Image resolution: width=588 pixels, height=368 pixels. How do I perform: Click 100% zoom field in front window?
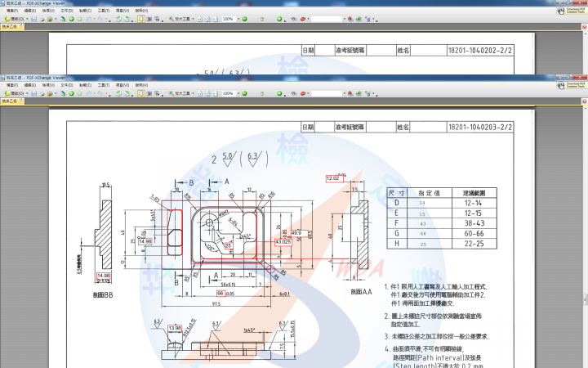(229, 93)
